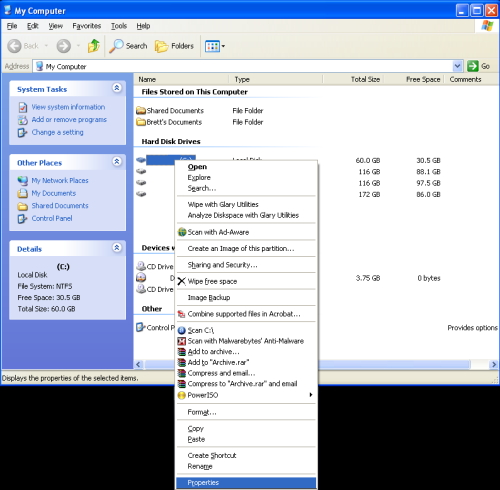Open the View menu

(55, 26)
